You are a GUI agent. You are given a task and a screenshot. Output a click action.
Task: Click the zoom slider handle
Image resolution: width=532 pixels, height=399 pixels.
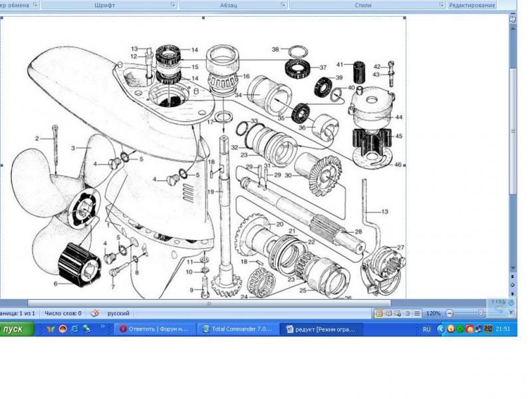click(481, 313)
